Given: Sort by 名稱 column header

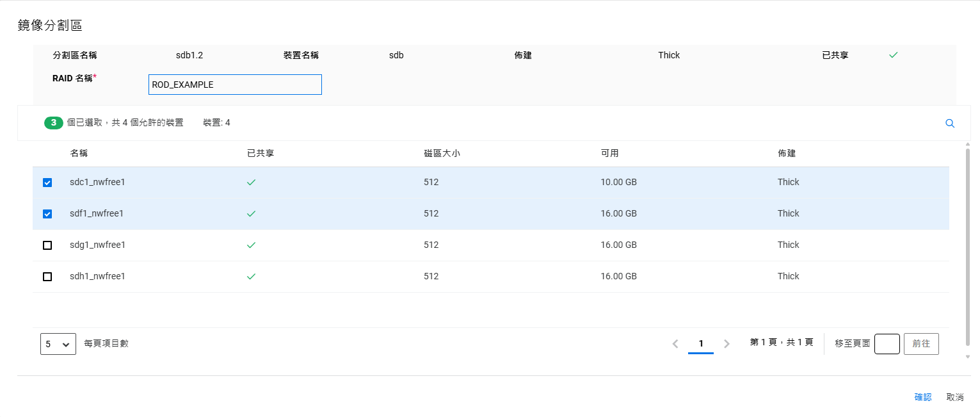Looking at the screenshot, I should tap(79, 154).
